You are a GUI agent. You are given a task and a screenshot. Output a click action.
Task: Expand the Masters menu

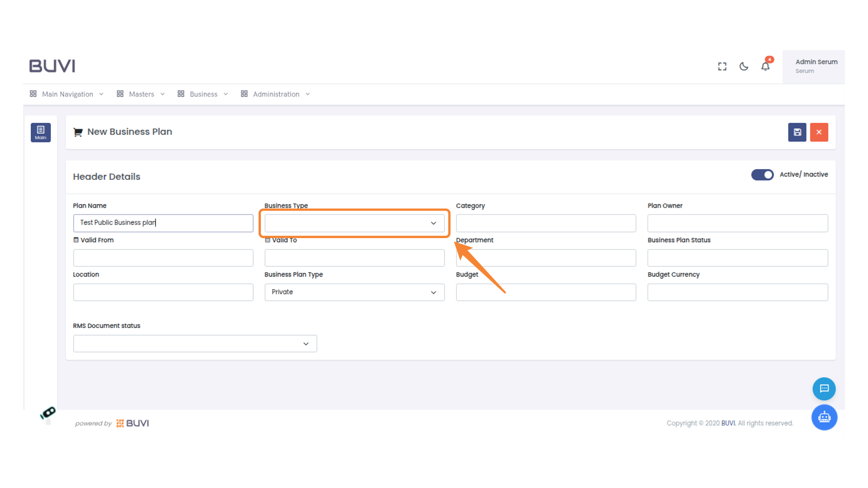(141, 94)
